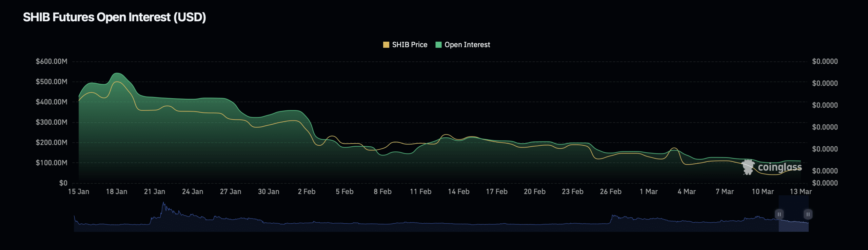Viewport: 868px width, 250px height.
Task: Click the coinglass watermark text
Action: (x=780, y=167)
